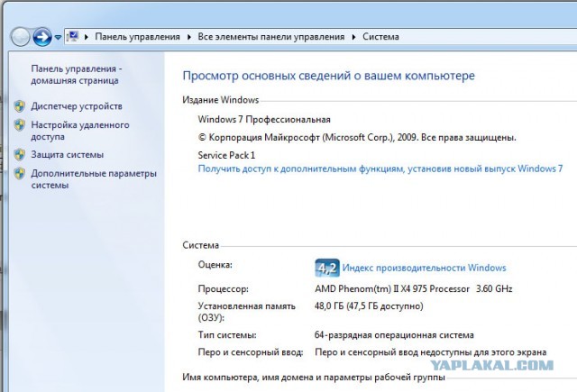Click the Процессор: label
The width and height of the screenshot is (577, 392).
click(224, 288)
